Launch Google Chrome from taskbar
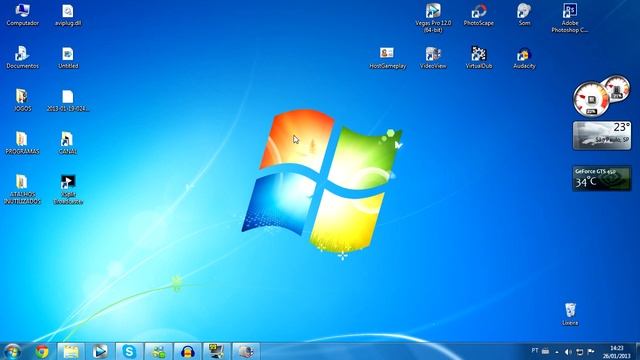The height and width of the screenshot is (360, 640). (42, 351)
